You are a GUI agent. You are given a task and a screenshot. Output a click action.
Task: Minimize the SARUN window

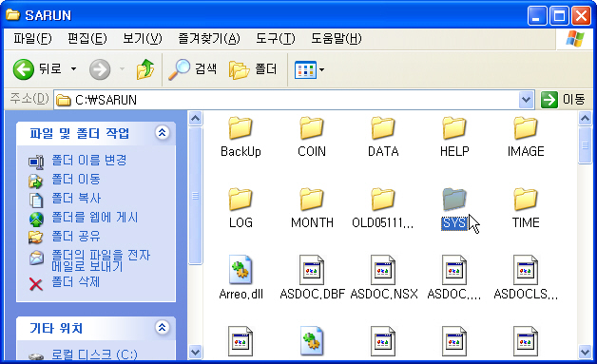[x=536, y=16]
